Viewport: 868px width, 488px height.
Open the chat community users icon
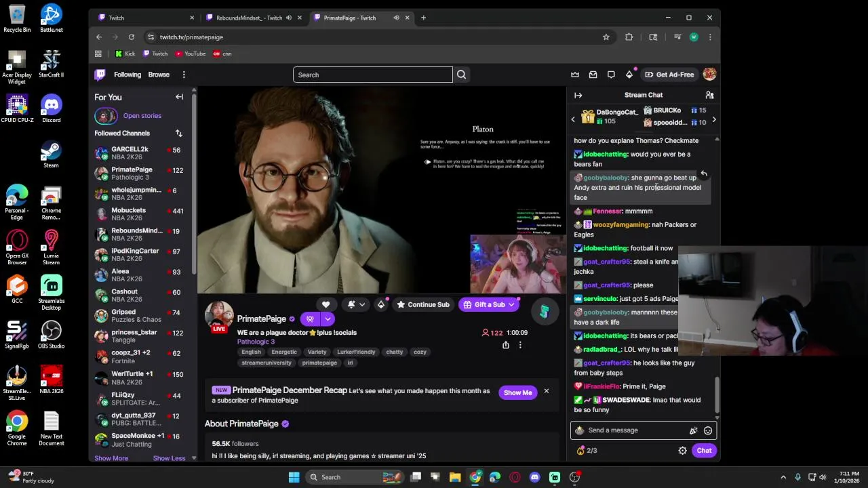(x=709, y=95)
